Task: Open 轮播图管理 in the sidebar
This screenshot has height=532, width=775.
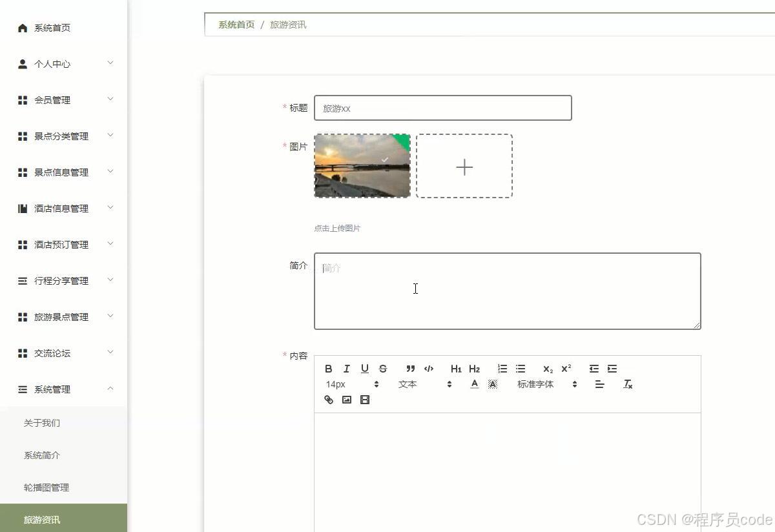Action: (x=46, y=487)
